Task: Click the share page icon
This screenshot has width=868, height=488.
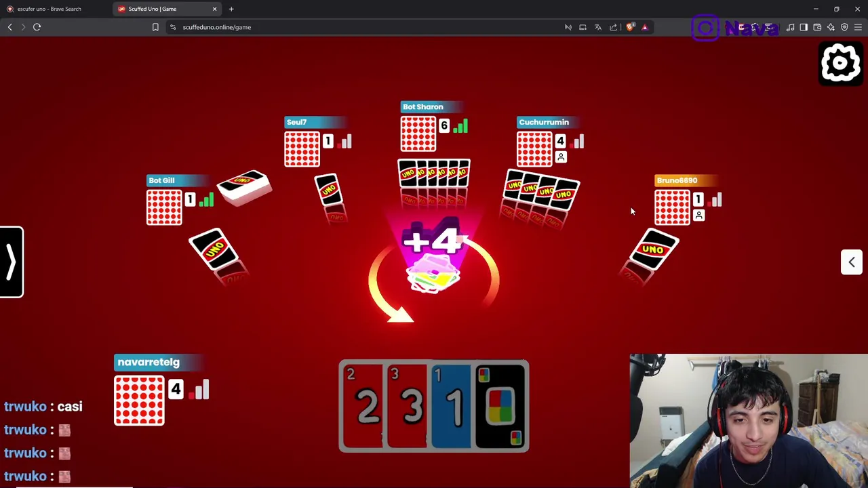Action: click(613, 27)
